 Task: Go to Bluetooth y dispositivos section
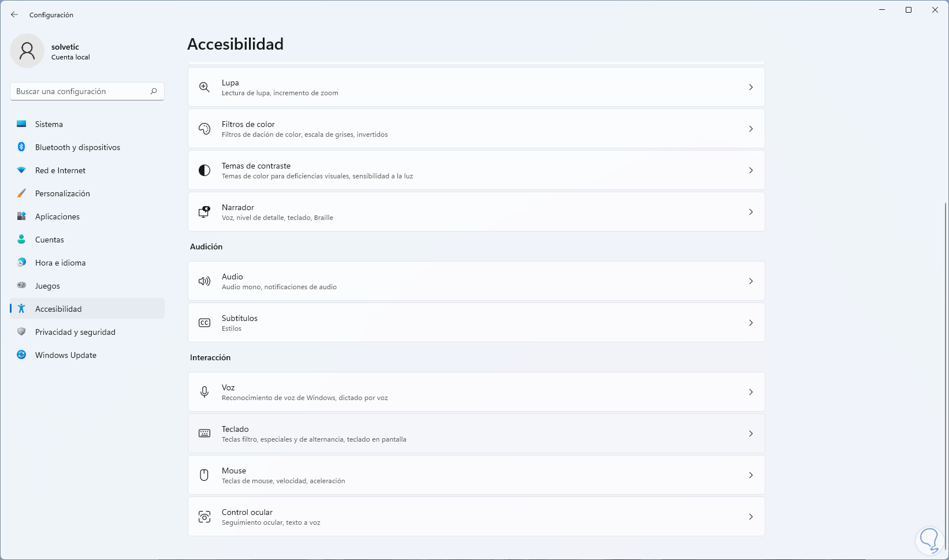tap(77, 147)
